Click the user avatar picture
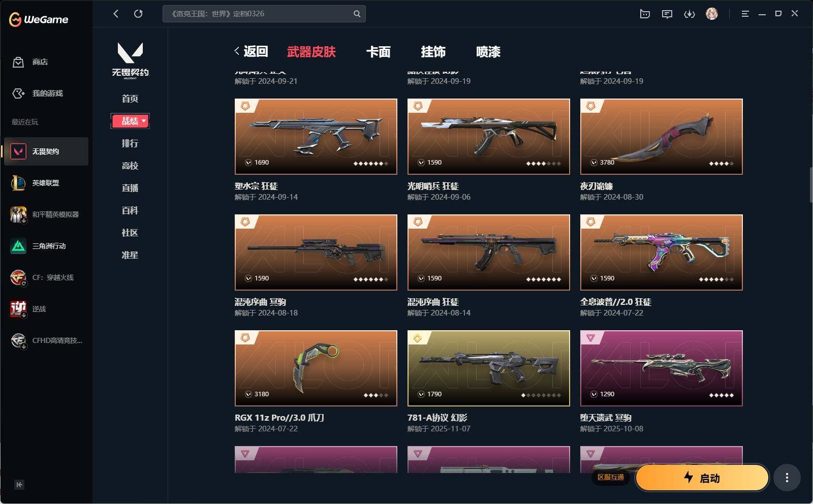 pos(712,14)
